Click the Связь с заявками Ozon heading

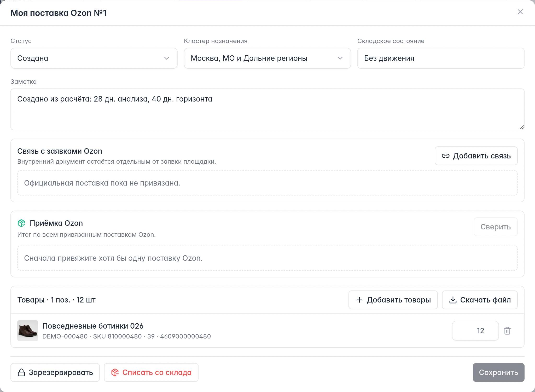click(60, 151)
